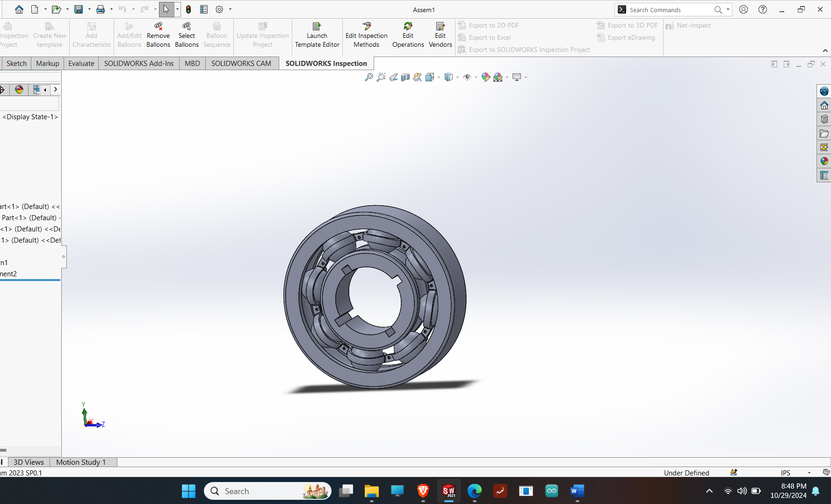The image size is (831, 504).
Task: Click Zoom to Area icon
Action: pos(381,77)
